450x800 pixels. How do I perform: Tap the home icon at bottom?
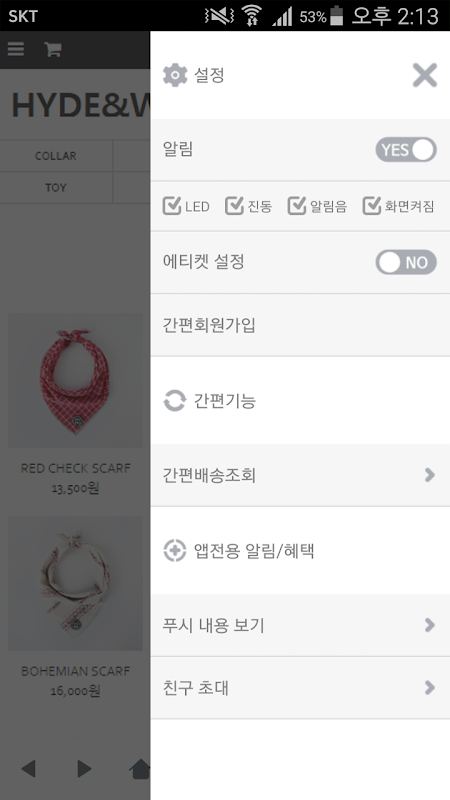point(140,769)
